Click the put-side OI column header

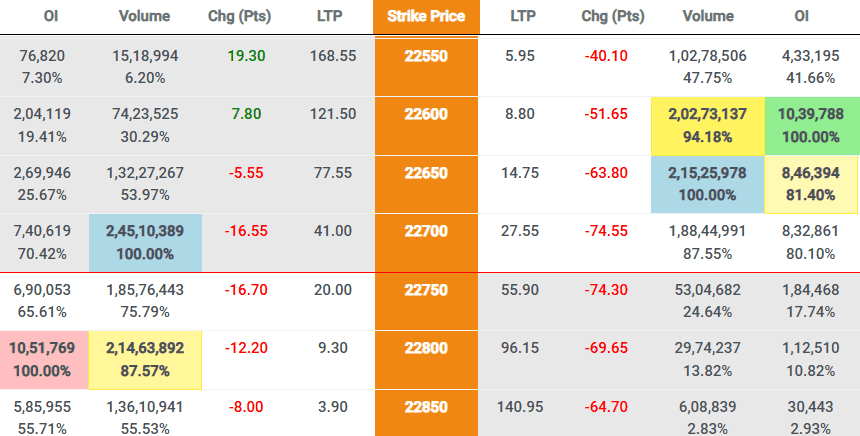801,16
